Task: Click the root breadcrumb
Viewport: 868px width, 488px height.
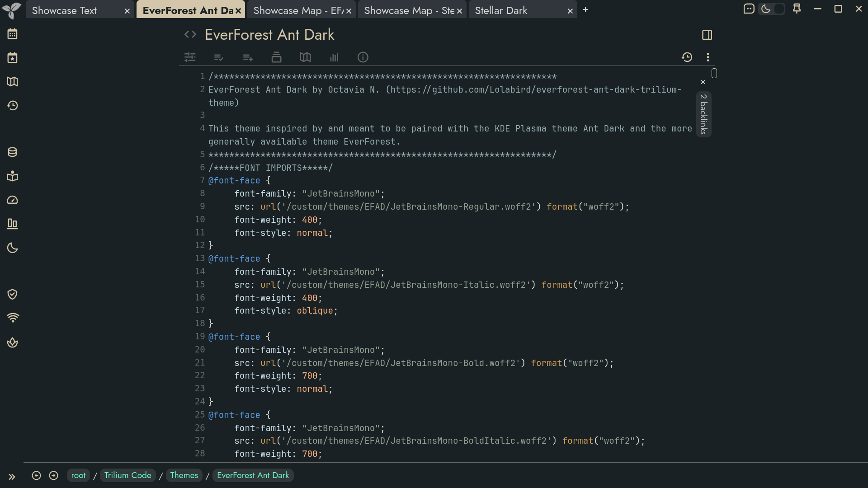Action: [78, 475]
